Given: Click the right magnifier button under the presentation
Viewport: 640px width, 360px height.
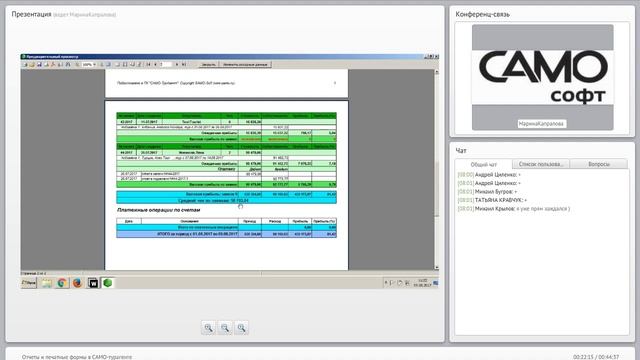Looking at the screenshot, I should (241, 328).
